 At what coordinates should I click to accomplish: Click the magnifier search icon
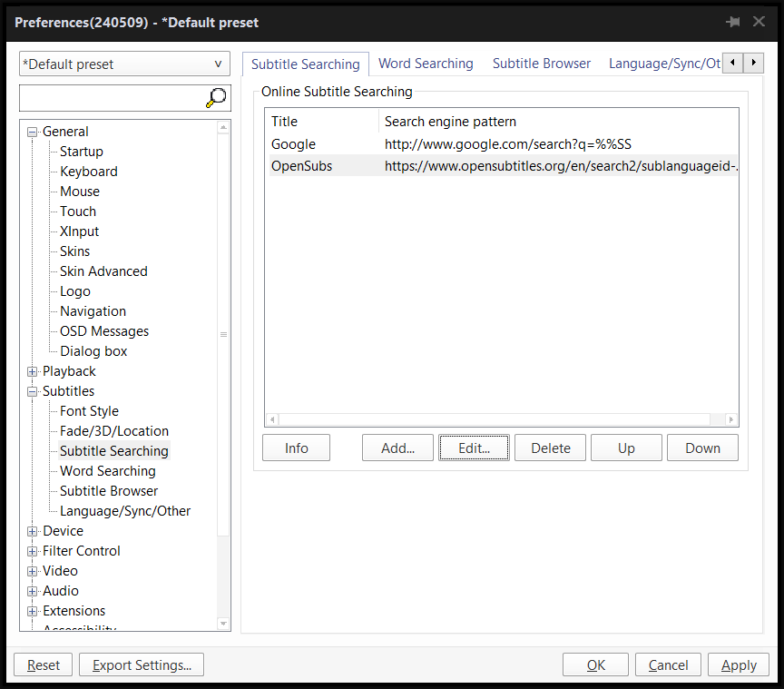[x=216, y=97]
